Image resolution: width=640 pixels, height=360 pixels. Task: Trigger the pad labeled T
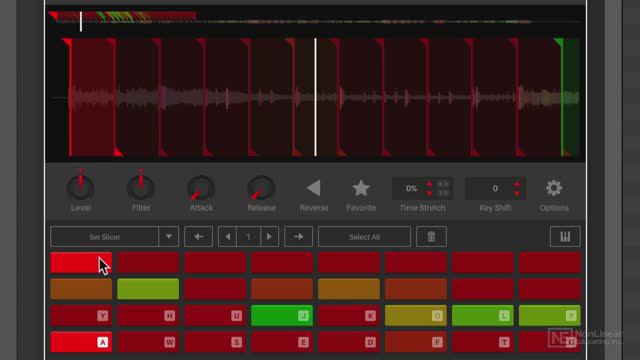[482, 342]
